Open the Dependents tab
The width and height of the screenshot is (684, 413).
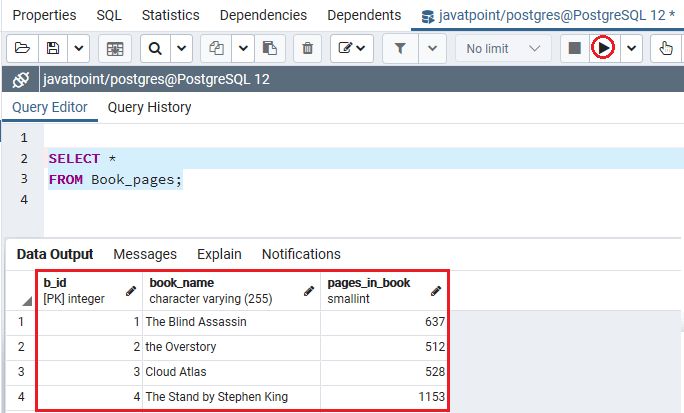[364, 15]
